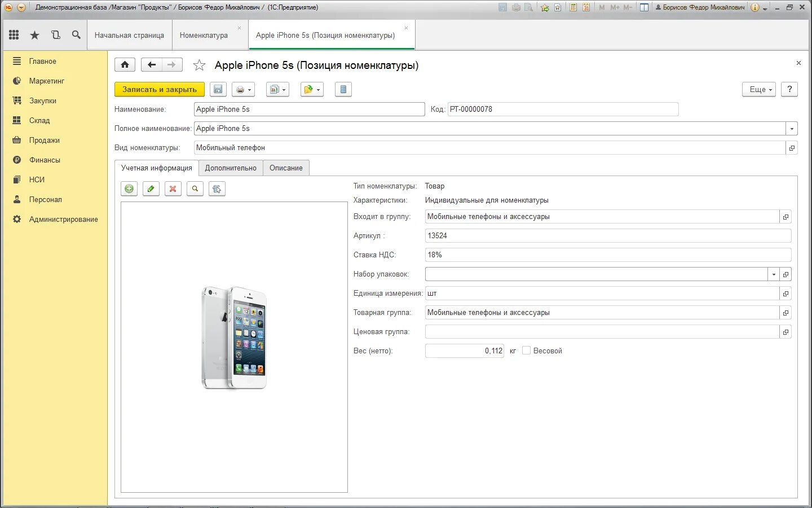Close the item form with the X
This screenshot has width=812, height=508.
[x=798, y=63]
